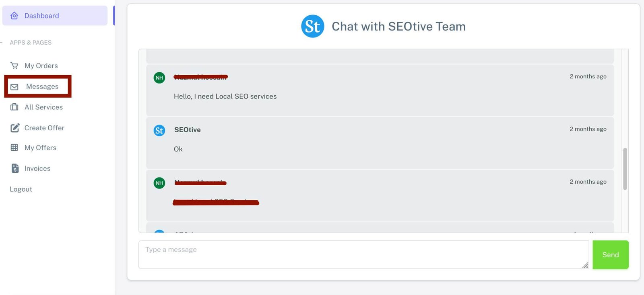Click the green Send button
The width and height of the screenshot is (644, 295).
611,255
